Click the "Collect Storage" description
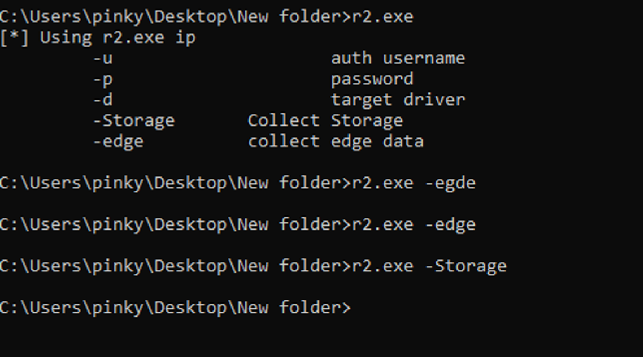Image resolution: width=644 pixels, height=359 pixels. tap(325, 120)
